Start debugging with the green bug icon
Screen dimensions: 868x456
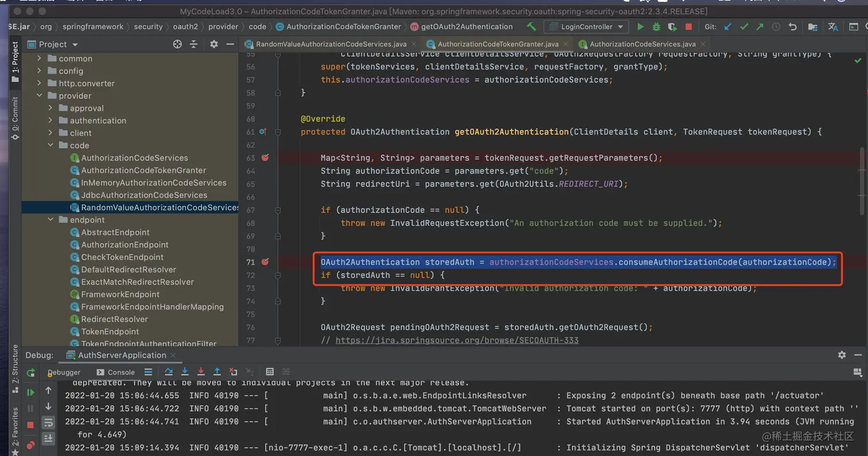click(x=657, y=26)
